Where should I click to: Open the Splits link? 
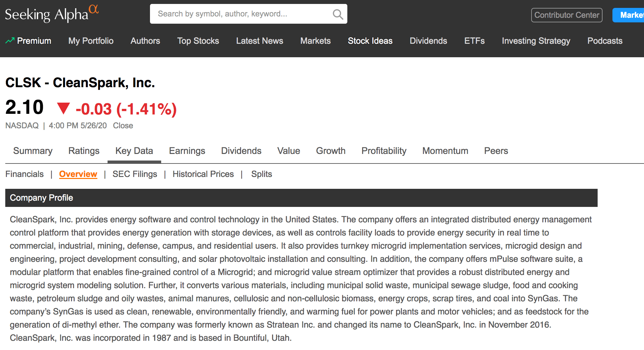(x=262, y=174)
